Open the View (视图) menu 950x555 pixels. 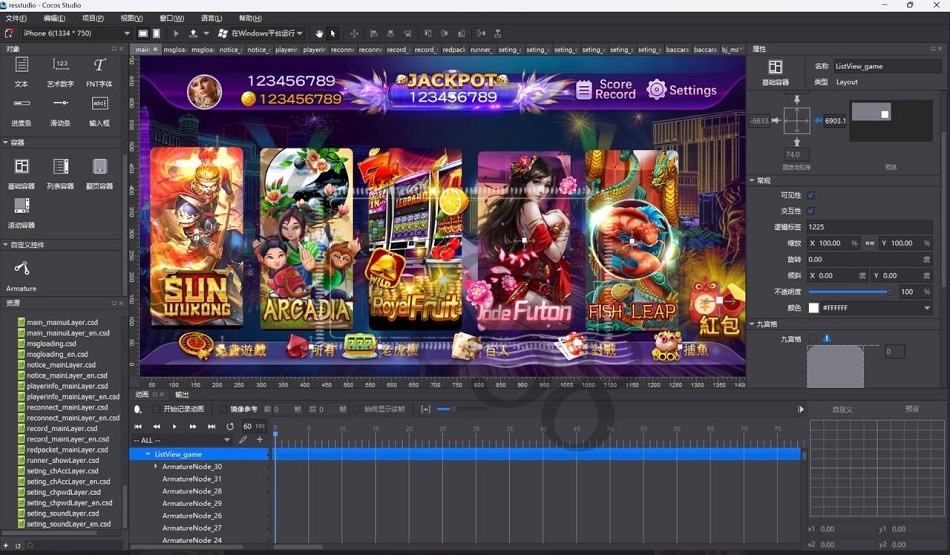pos(131,18)
